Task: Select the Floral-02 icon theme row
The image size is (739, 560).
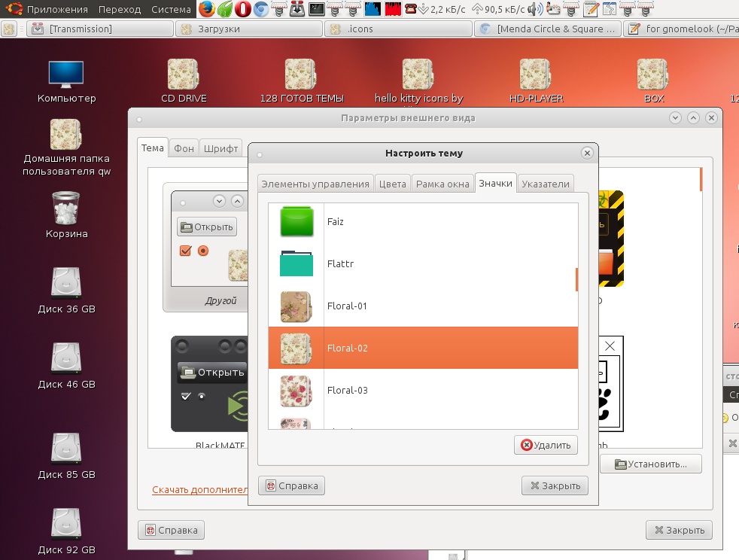Action: pyautogui.click(x=423, y=348)
